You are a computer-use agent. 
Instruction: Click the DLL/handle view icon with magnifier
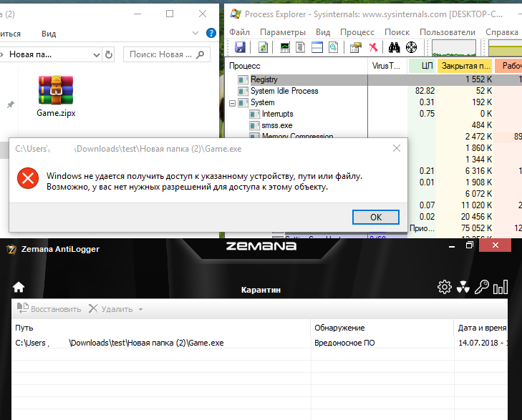click(x=333, y=47)
